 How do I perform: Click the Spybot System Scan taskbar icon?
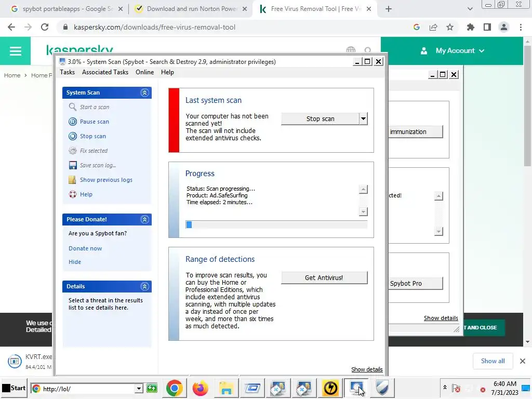(x=356, y=388)
